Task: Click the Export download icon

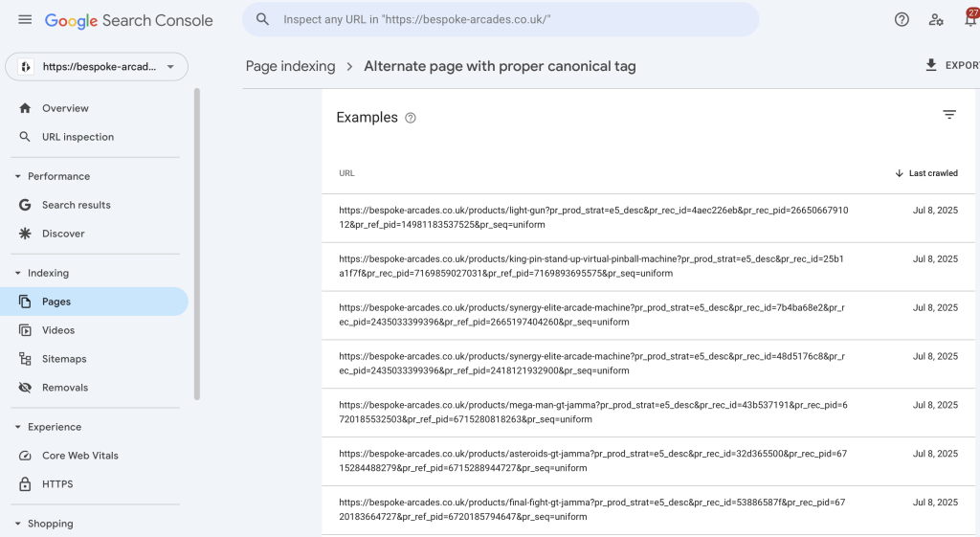Action: [930, 65]
